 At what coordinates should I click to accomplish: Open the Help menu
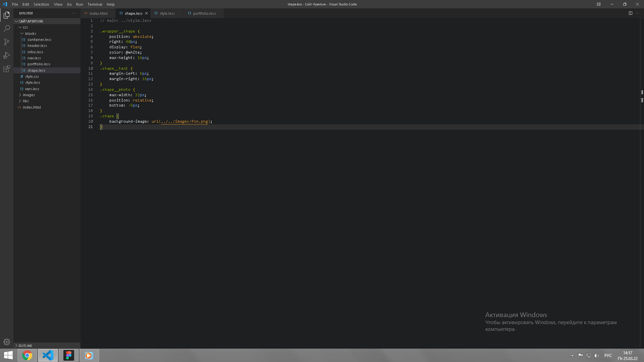(x=110, y=4)
